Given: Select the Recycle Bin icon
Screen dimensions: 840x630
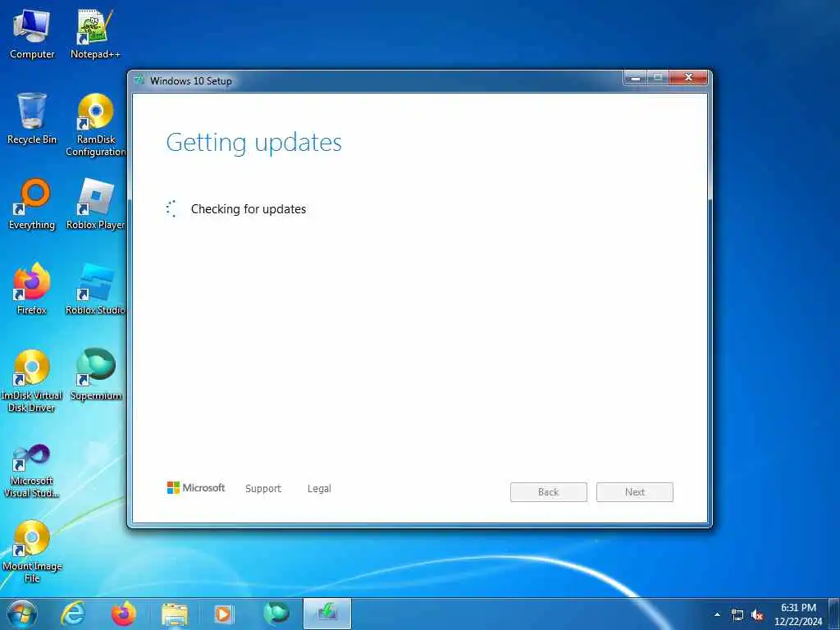Looking at the screenshot, I should pyautogui.click(x=32, y=119).
